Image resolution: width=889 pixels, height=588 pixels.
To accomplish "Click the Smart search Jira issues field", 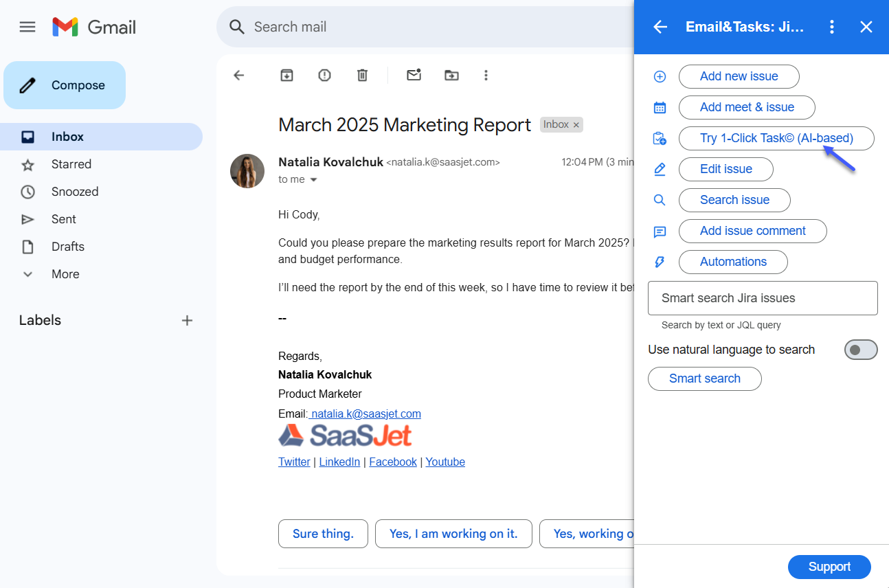I will (x=763, y=298).
